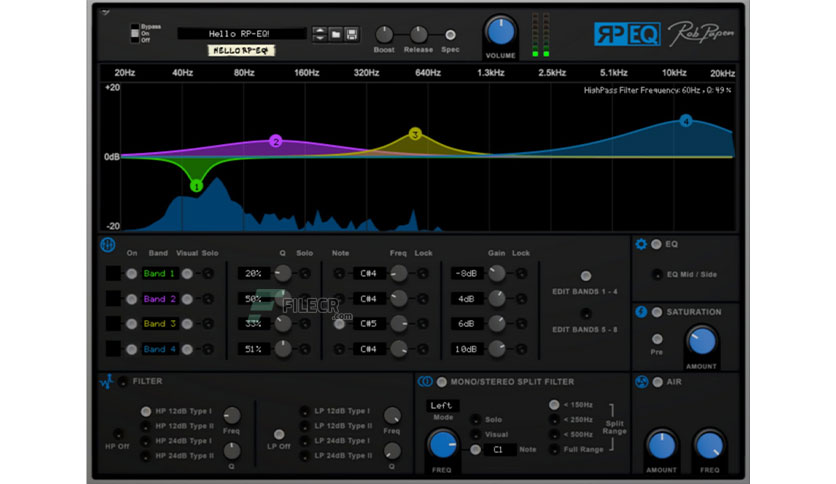Enable Gain Lock for Band 4
This screenshot has height=484, width=836.
pos(521,349)
